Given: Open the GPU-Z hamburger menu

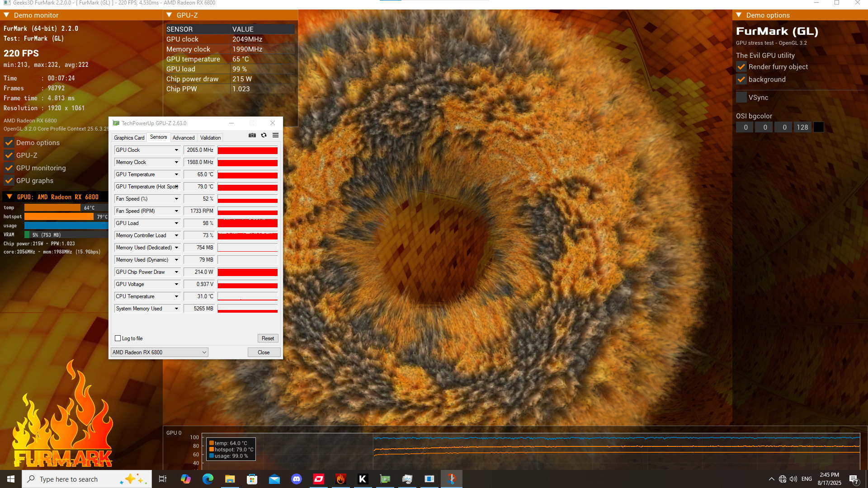Looking at the screenshot, I should pyautogui.click(x=275, y=135).
